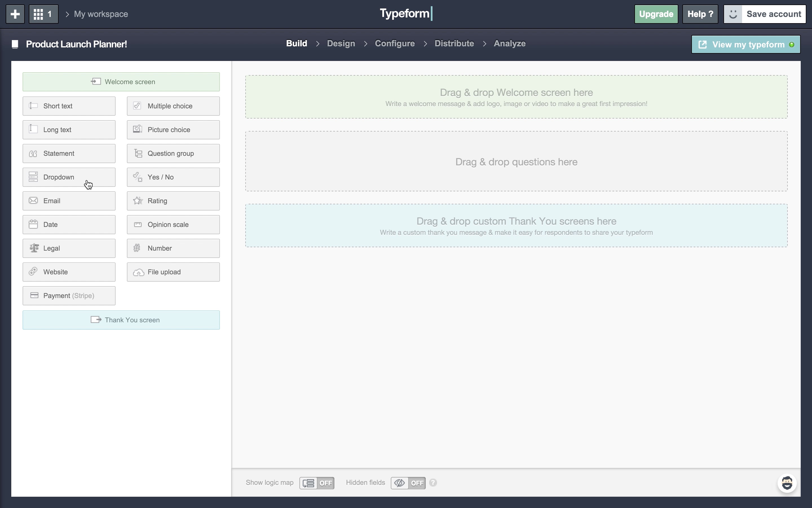Screen dimensions: 812x508
Task: Click the document icon beside Product Launch Planner
Action: pos(15,44)
